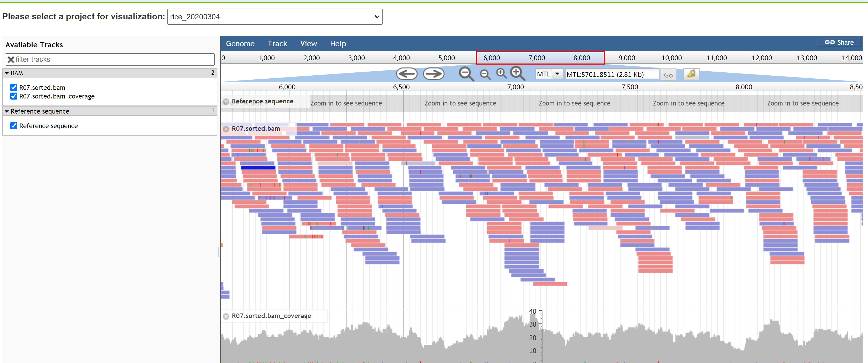Click the small zoom in magnifier
This screenshot has width=868, height=363.
(501, 73)
